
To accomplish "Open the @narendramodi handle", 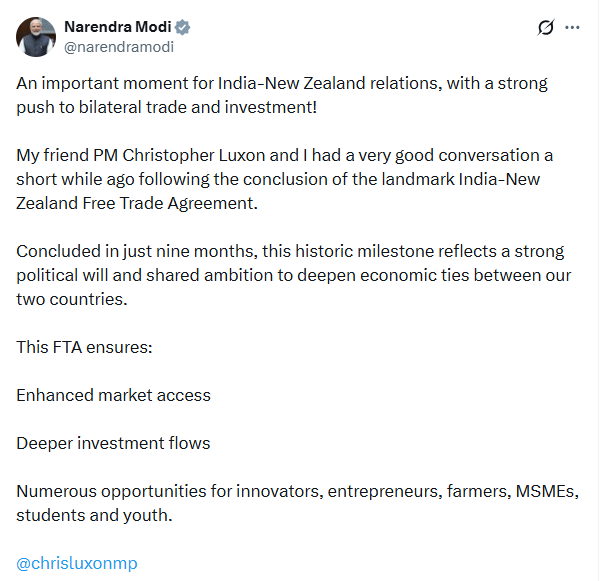I will point(113,46).
